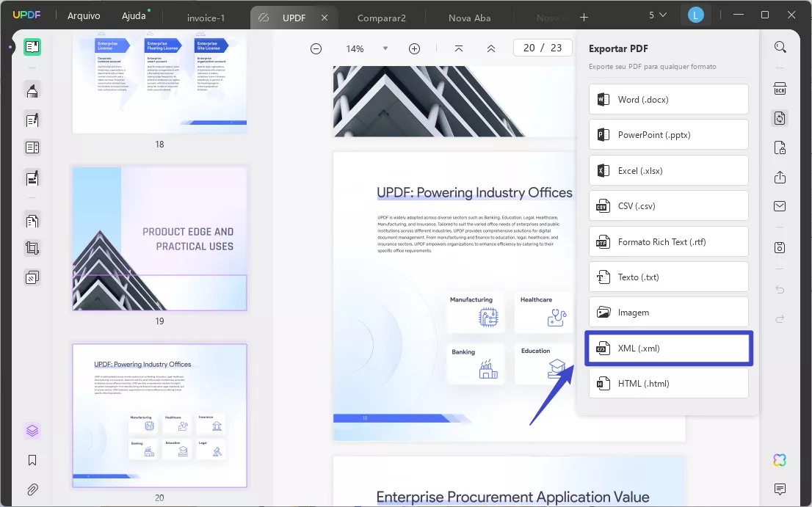Open the Ajuda menu
Screen dimensions: 812x507
coord(134,16)
